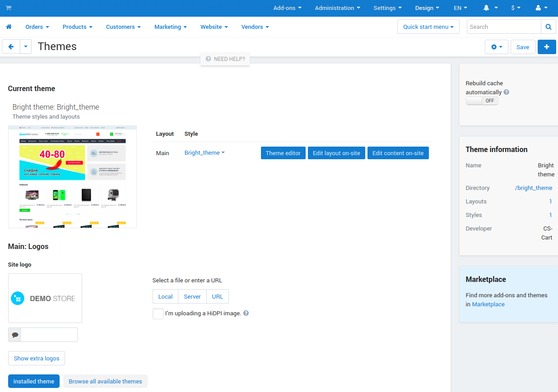Go to the home dashboard icon
This screenshot has height=392, width=558.
tap(9, 27)
